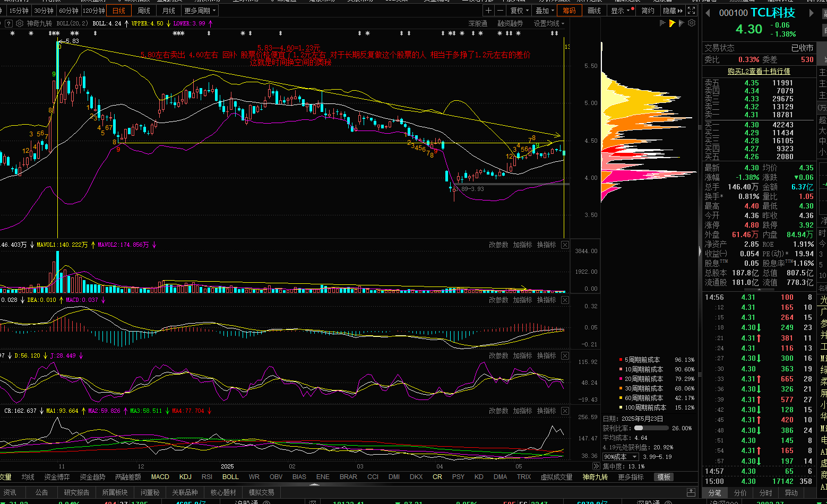Click 融资融券 margin trading link
The image size is (827, 504).
[510, 23]
